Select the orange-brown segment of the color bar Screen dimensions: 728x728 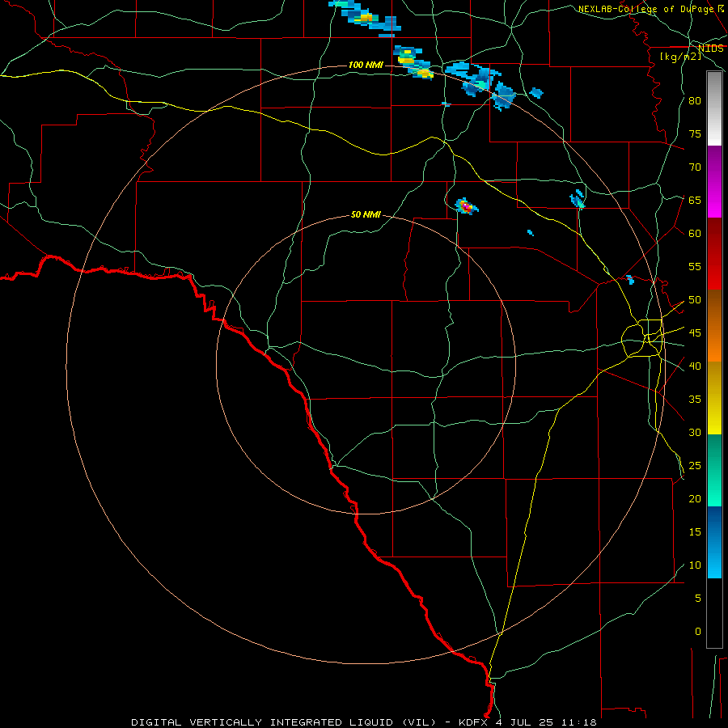pyautogui.click(x=714, y=326)
